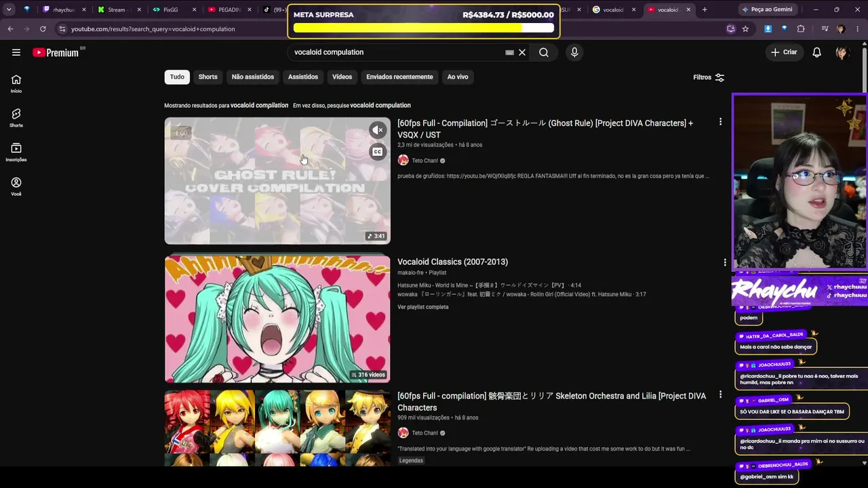Image resolution: width=868 pixels, height=488 pixels.
Task: Open options menu for Ghost Rule video
Action: click(720, 122)
